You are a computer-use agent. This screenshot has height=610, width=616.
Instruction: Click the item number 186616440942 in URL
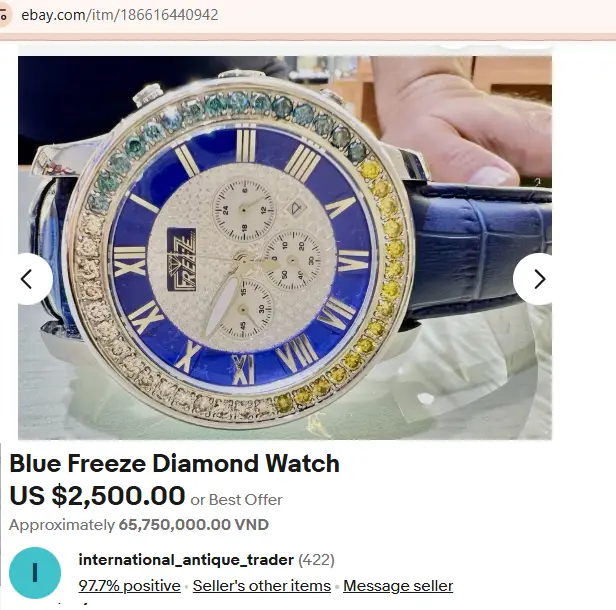tap(169, 15)
